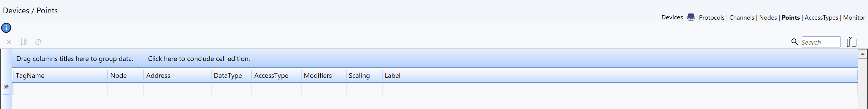
Task: Click the red delete X icon
Action: [x=9, y=42]
